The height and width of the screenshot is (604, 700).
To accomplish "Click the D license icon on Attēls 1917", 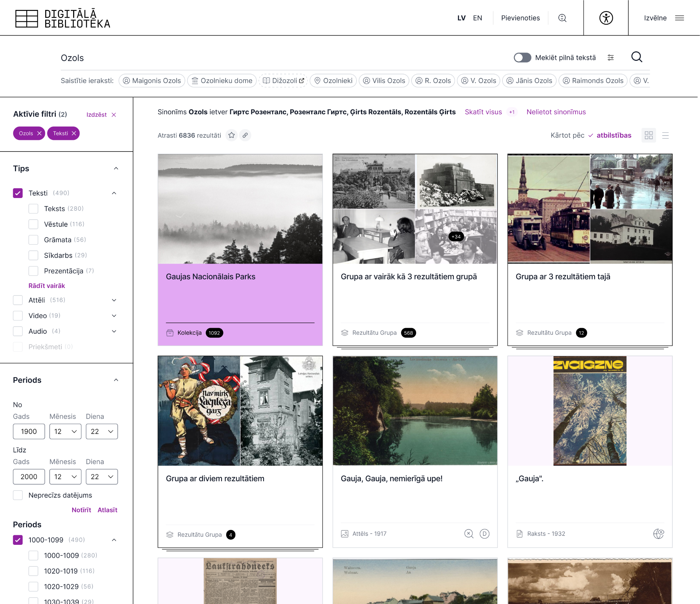I will [x=484, y=534].
